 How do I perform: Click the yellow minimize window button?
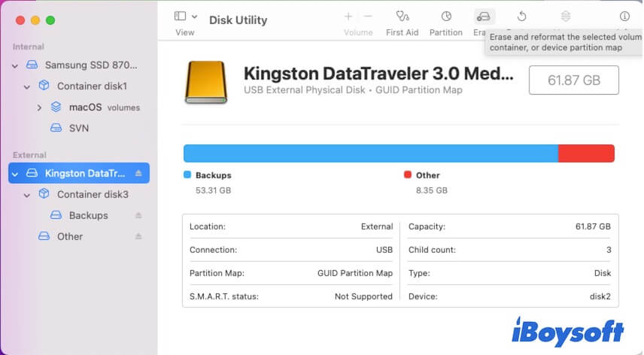tap(35, 20)
